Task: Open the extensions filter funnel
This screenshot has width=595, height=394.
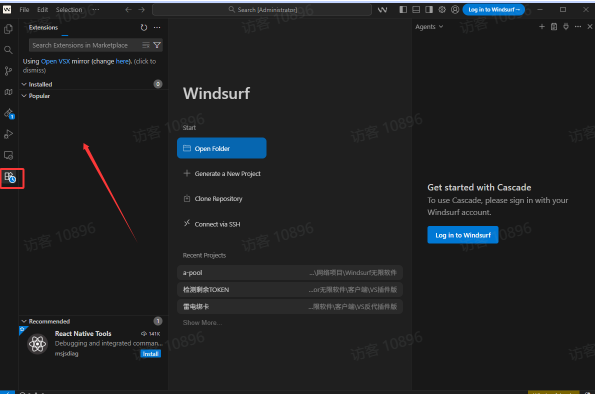Action: [157, 45]
